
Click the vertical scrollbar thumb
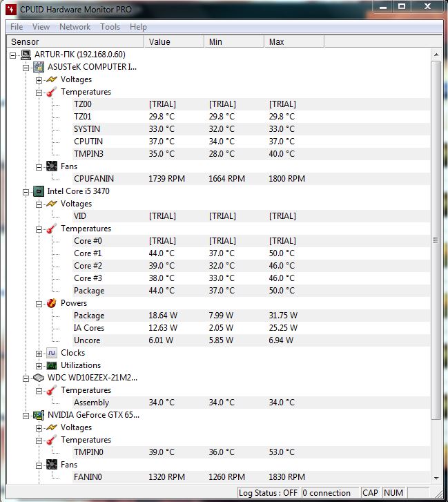pos(436,240)
